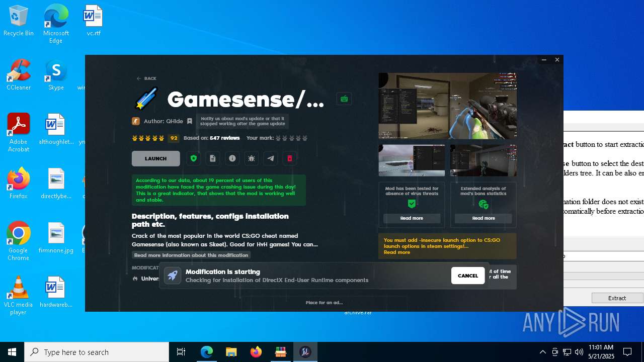Click the Place for an ad text

click(x=324, y=303)
